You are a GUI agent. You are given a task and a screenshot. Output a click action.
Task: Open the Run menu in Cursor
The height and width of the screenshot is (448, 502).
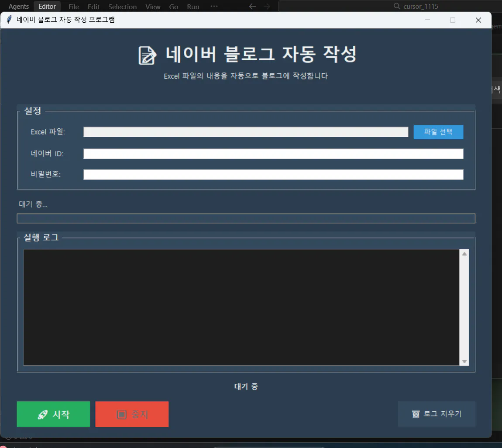point(193,7)
